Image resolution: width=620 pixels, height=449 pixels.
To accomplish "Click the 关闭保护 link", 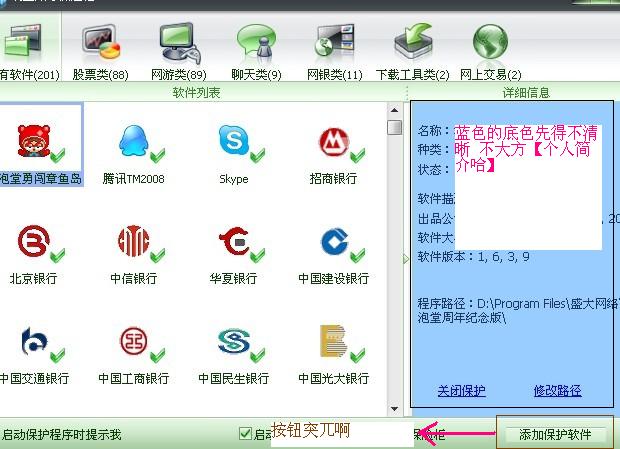I will [461, 391].
